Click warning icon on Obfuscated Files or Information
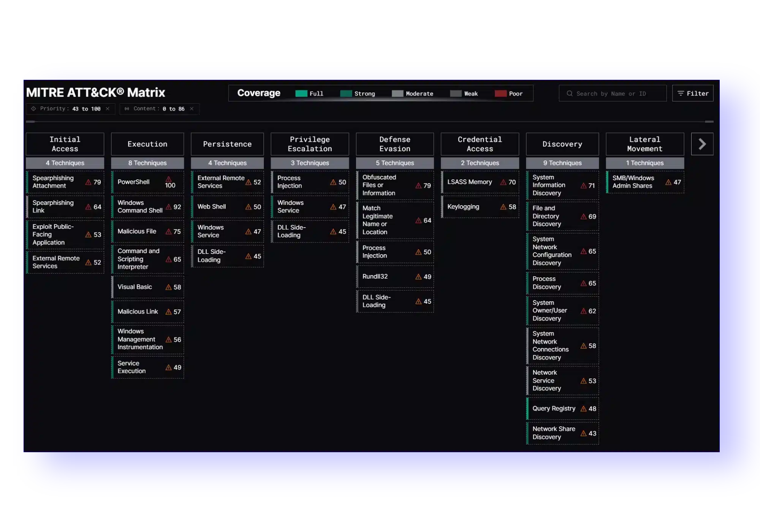The height and width of the screenshot is (532, 760). coord(418,185)
